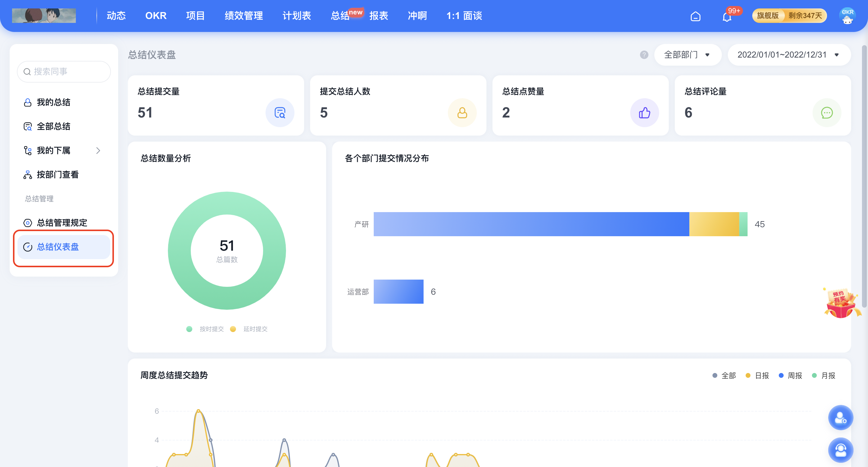Click the search magnifier icon

click(x=27, y=72)
